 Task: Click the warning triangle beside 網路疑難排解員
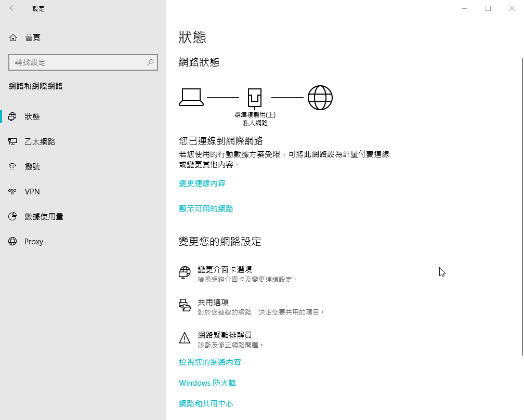coord(185,338)
